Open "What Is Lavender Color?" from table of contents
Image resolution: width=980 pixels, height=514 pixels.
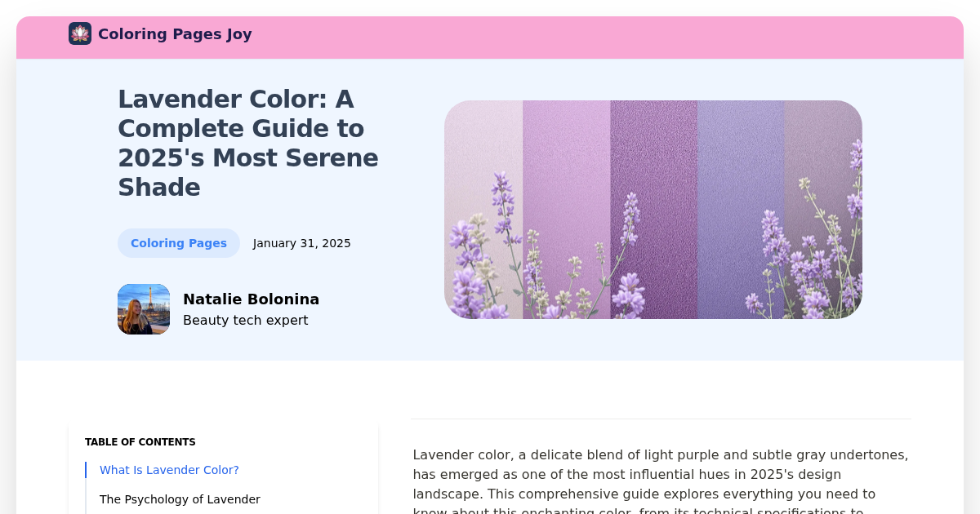[169, 470]
